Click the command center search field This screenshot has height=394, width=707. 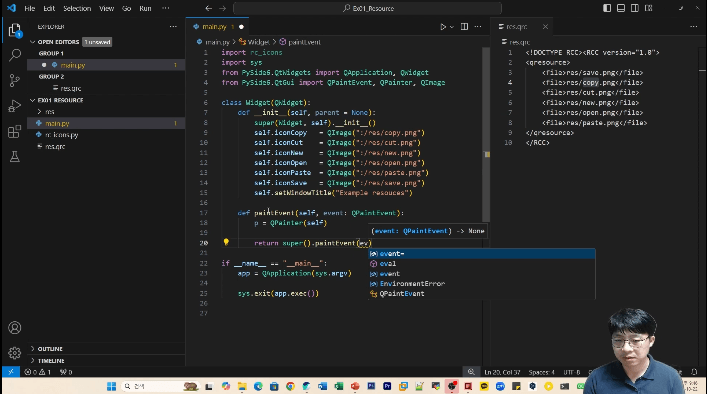[367, 8]
